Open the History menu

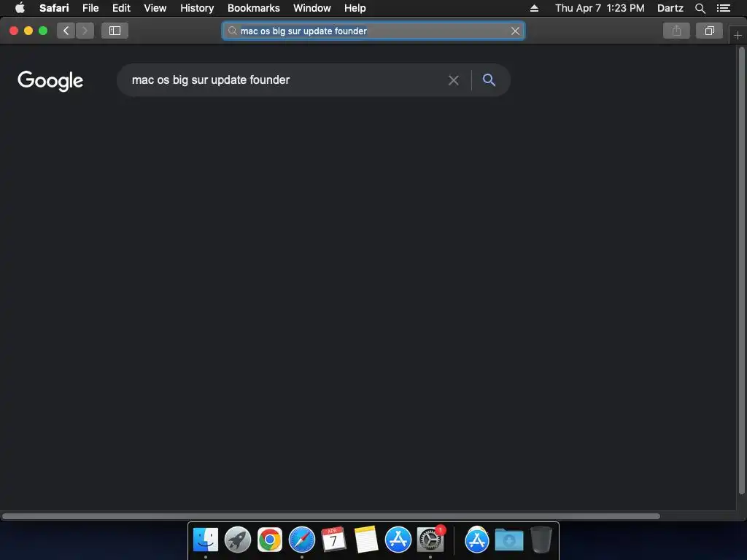click(197, 8)
